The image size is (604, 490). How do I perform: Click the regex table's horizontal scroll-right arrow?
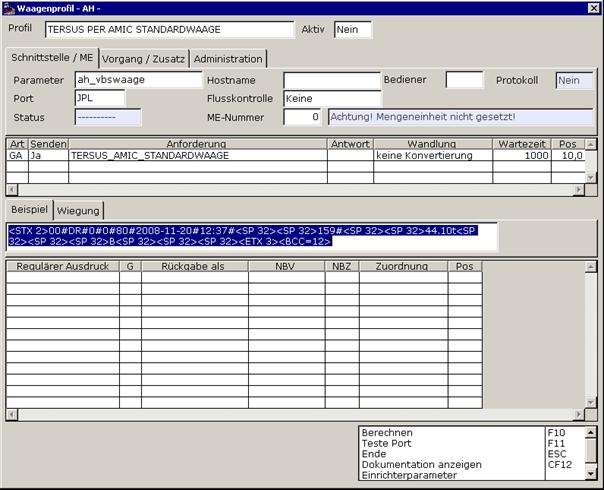tap(579, 414)
